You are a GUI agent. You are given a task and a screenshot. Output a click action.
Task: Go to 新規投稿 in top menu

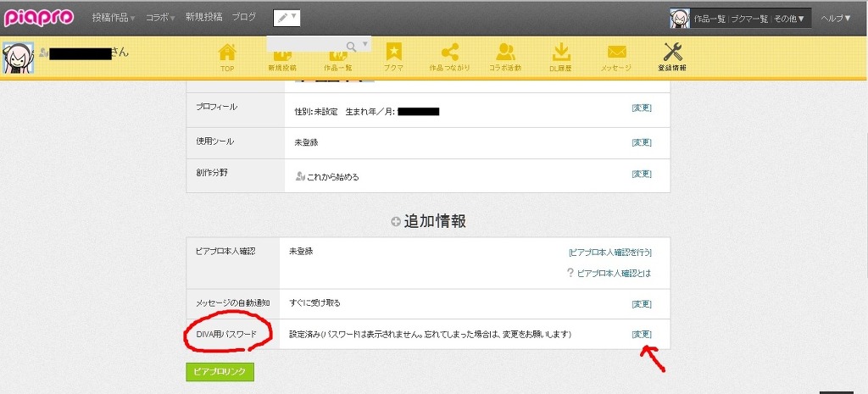pos(203,17)
